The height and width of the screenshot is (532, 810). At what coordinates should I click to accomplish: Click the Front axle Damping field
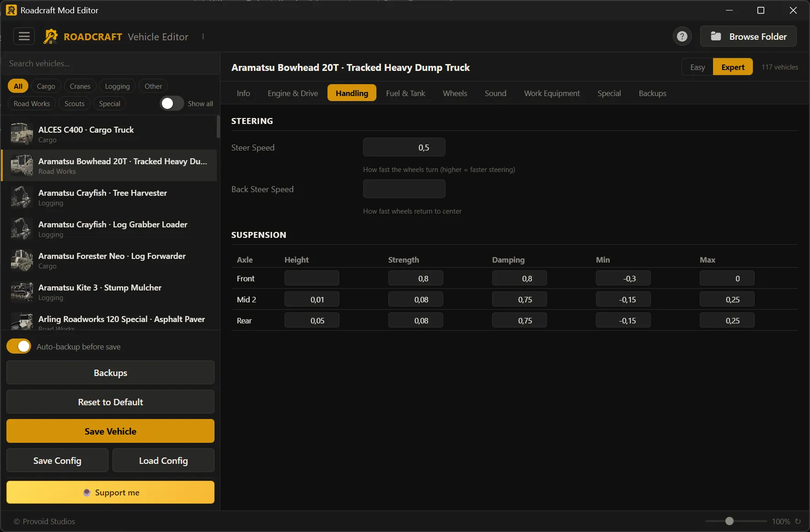[519, 278]
